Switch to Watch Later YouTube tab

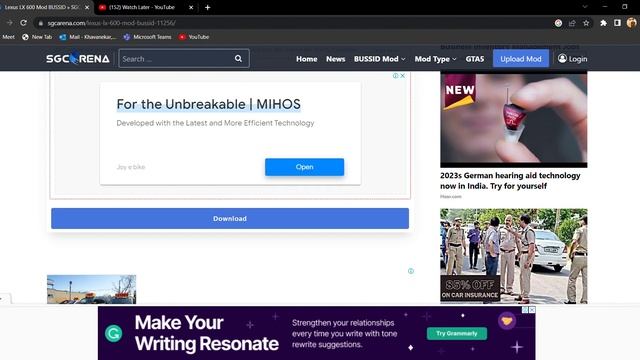coord(142,7)
